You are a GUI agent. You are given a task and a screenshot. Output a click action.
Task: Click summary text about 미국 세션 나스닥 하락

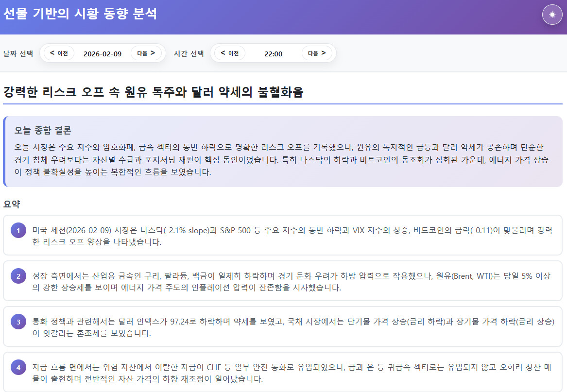pos(292,236)
